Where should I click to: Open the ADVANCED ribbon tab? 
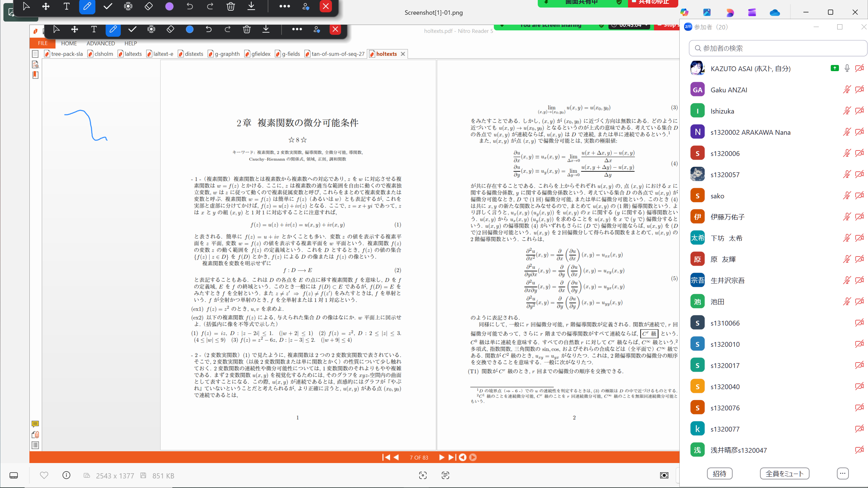(x=101, y=43)
